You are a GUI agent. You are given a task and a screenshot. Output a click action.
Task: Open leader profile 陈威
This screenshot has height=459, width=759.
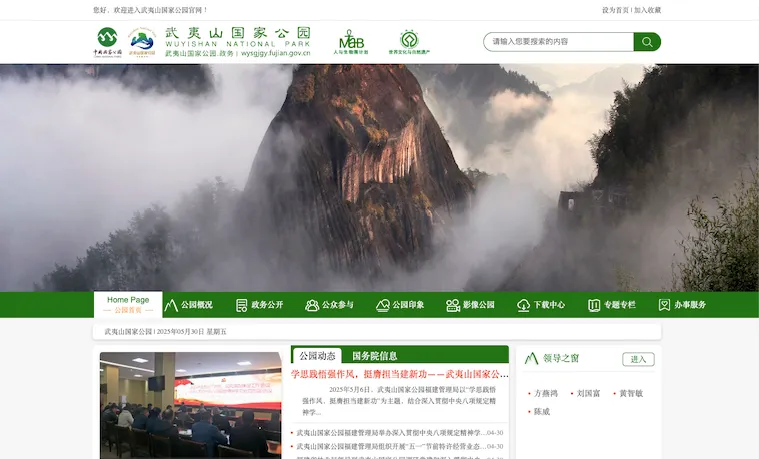coord(542,412)
